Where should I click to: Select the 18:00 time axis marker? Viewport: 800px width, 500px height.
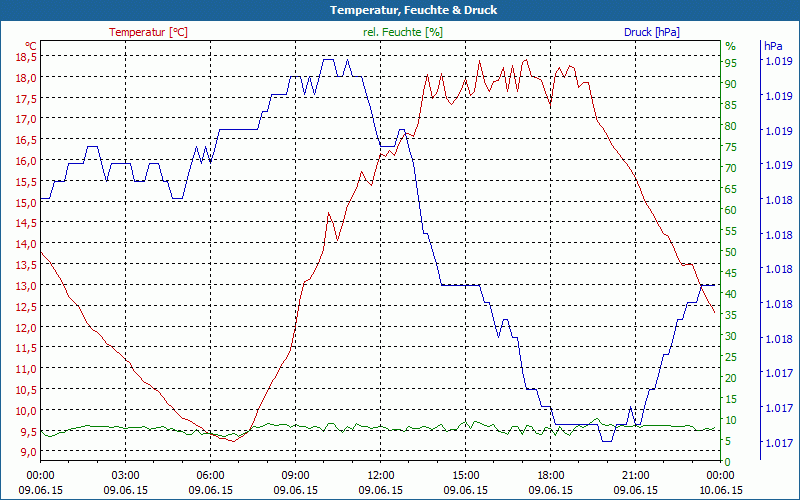coord(550,475)
